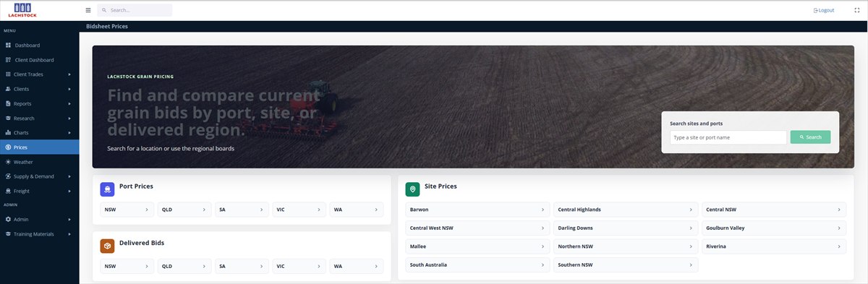Click the magnifier icon in top search
Viewport: 868px width, 284px height.
pos(105,10)
